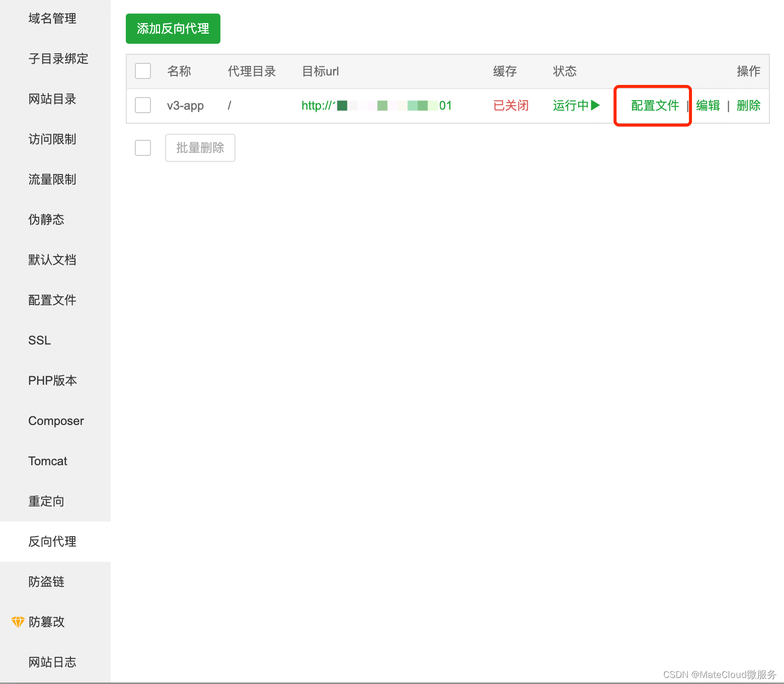Open the SSL settings section
The height and width of the screenshot is (684, 784).
39,340
